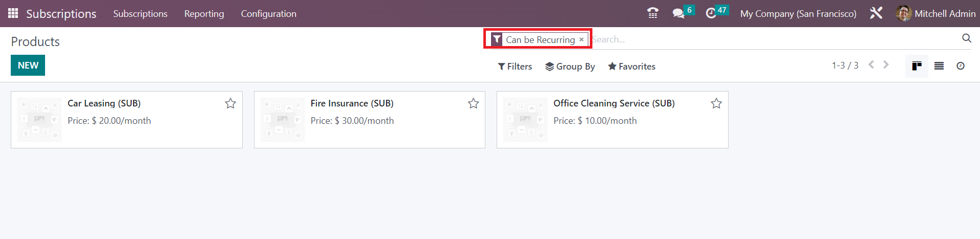Click the search magnifier icon
The width and height of the screenshot is (980, 239).
pos(967,38)
